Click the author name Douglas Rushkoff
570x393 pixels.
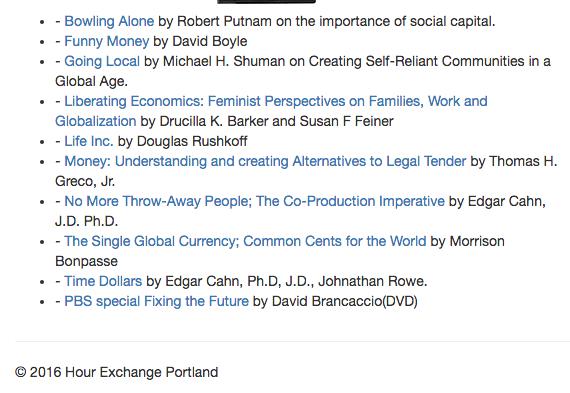[x=192, y=141]
